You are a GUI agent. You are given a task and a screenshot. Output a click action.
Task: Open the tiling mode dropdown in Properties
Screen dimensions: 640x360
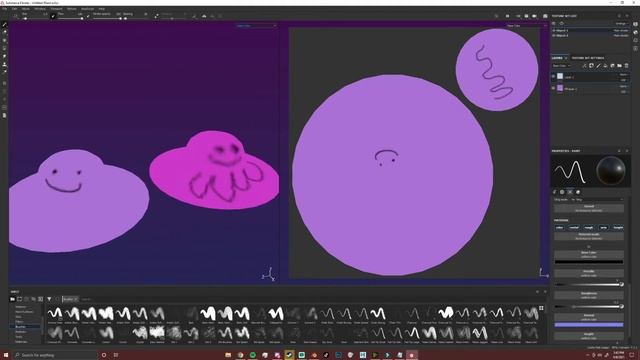pos(597,200)
